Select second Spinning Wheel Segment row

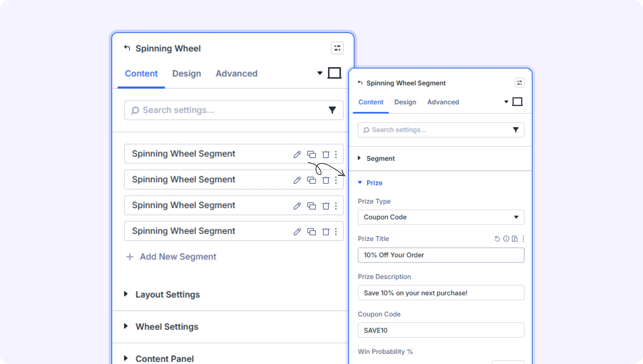[x=234, y=180]
